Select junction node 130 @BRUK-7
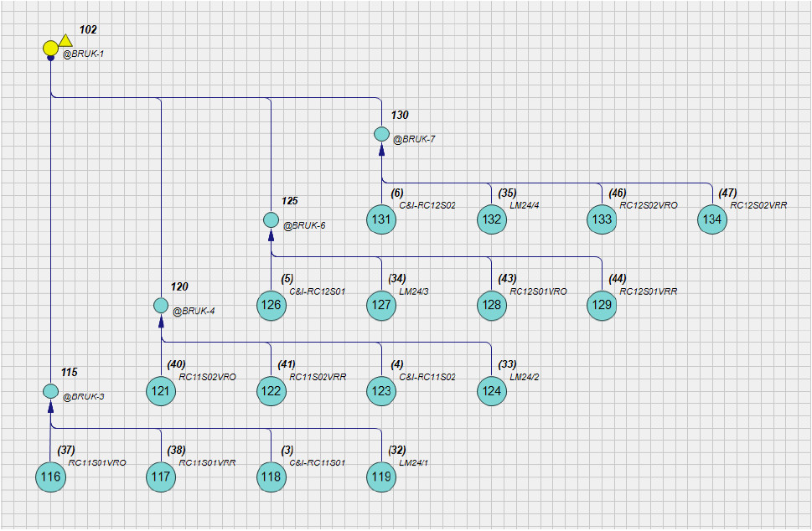This screenshot has width=812, height=531. [x=381, y=134]
